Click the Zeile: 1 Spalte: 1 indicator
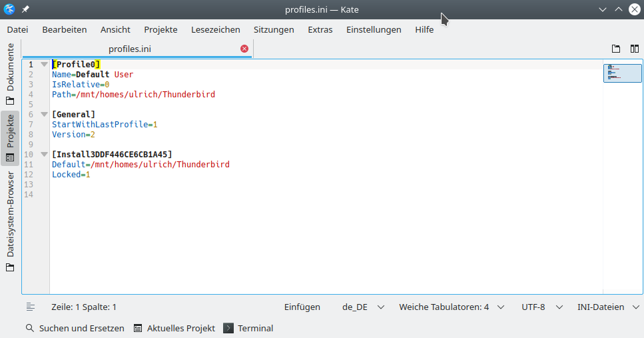Screen dimensions: 644x338 tap(84, 307)
